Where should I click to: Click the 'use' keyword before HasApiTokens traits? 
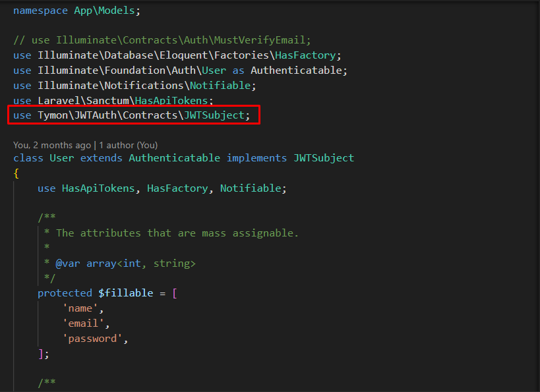coord(47,188)
